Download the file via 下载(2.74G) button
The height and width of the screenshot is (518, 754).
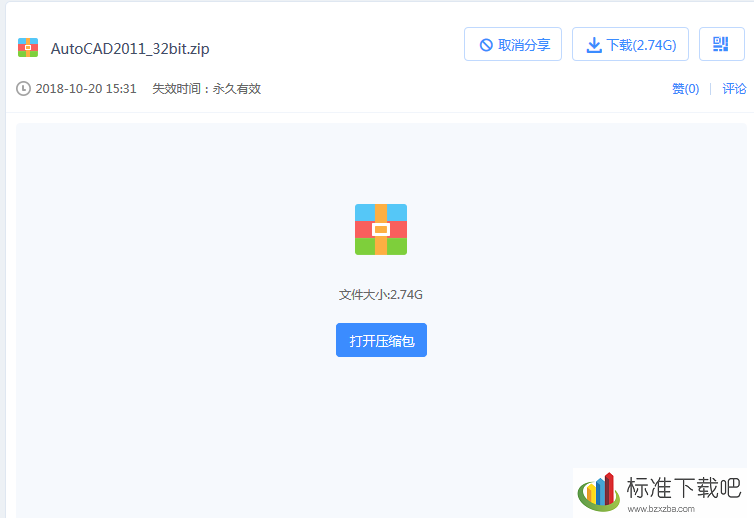click(x=630, y=44)
